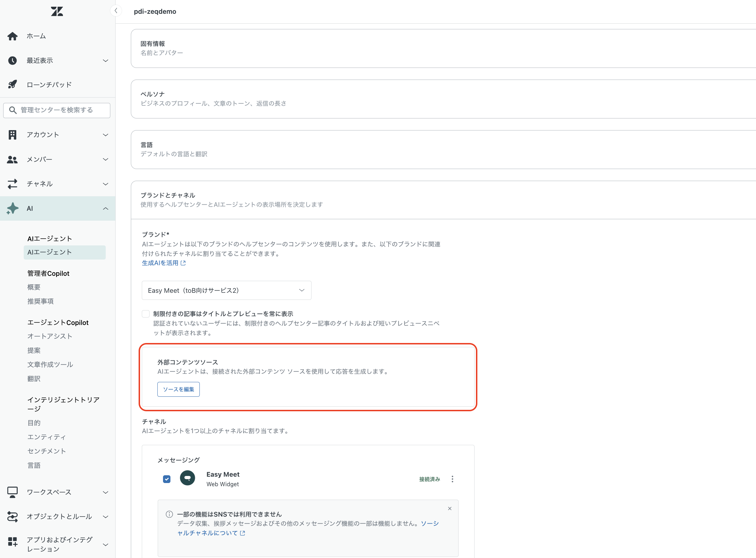
Task: Dismiss the SNS info notice
Action: 449,508
